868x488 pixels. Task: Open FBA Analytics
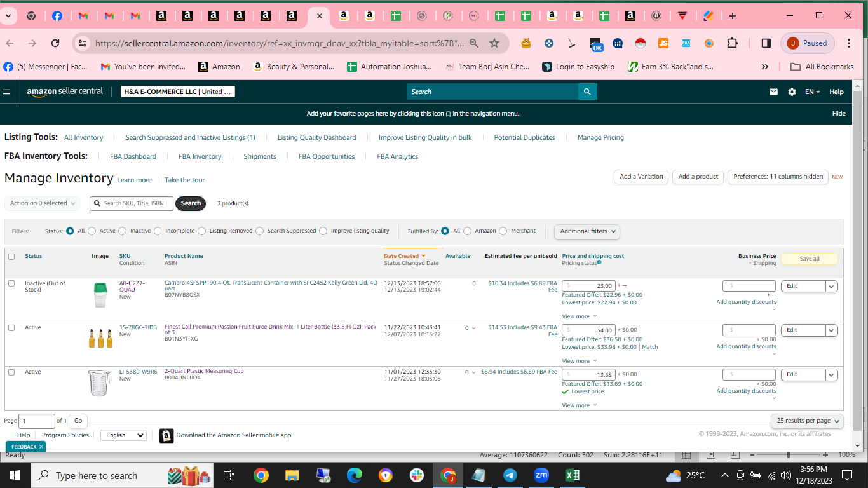coord(398,156)
